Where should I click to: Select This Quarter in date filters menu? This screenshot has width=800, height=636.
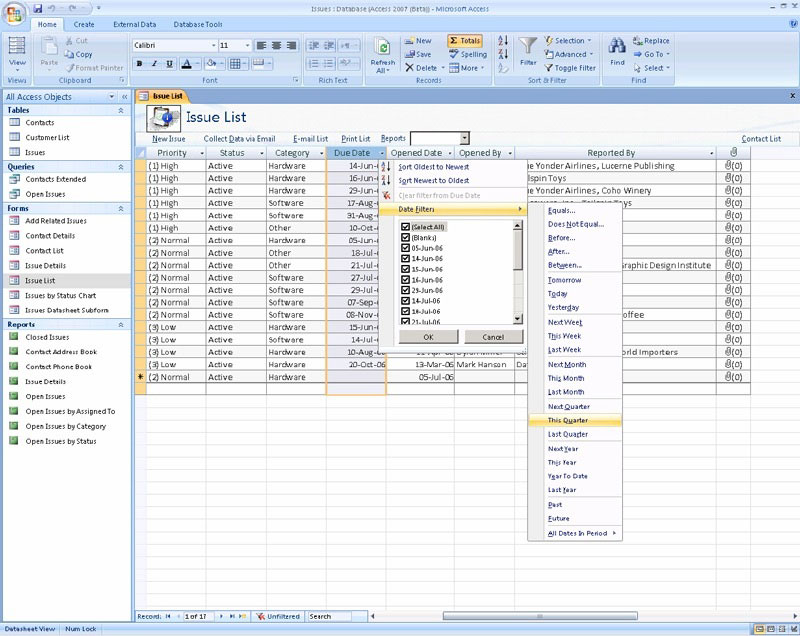568,420
